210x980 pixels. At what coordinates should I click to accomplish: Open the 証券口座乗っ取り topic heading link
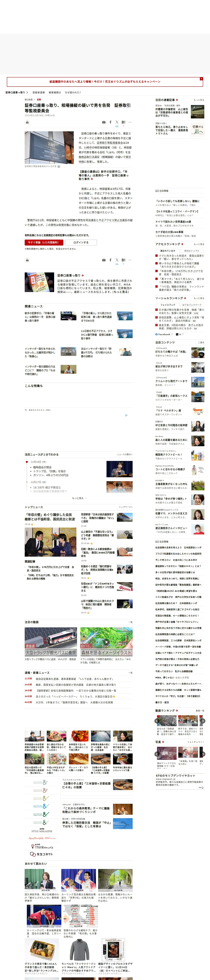(x=70, y=275)
